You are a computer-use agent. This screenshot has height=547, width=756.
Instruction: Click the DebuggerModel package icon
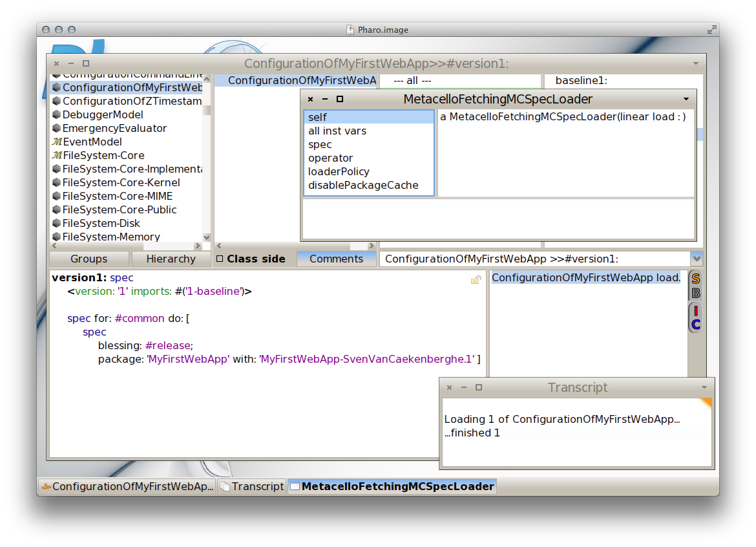click(x=57, y=114)
